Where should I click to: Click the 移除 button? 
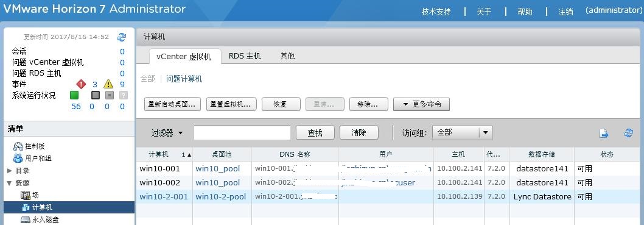click(x=369, y=104)
